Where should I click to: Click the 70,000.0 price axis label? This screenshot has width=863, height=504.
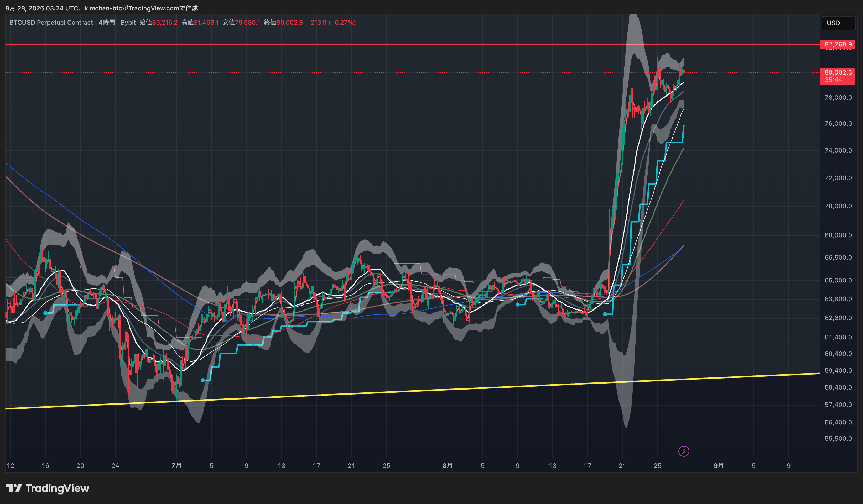pyautogui.click(x=838, y=206)
